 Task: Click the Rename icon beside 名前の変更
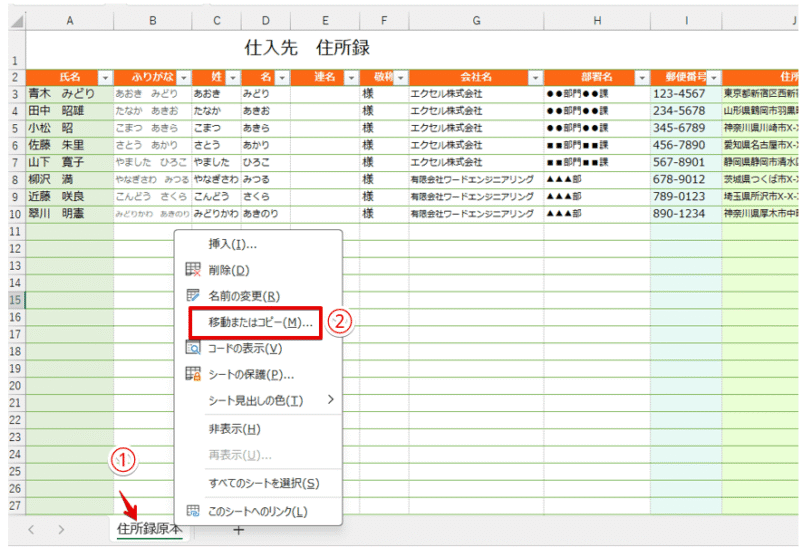point(193,295)
